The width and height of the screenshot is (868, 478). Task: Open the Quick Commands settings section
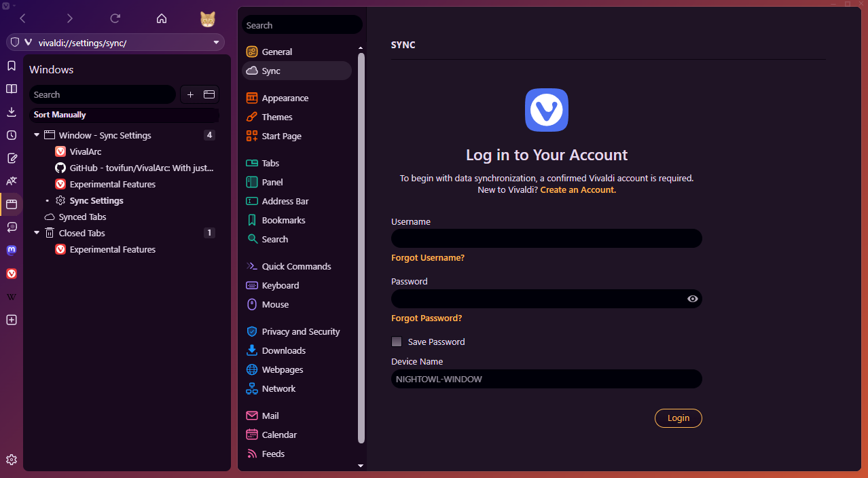coord(297,266)
